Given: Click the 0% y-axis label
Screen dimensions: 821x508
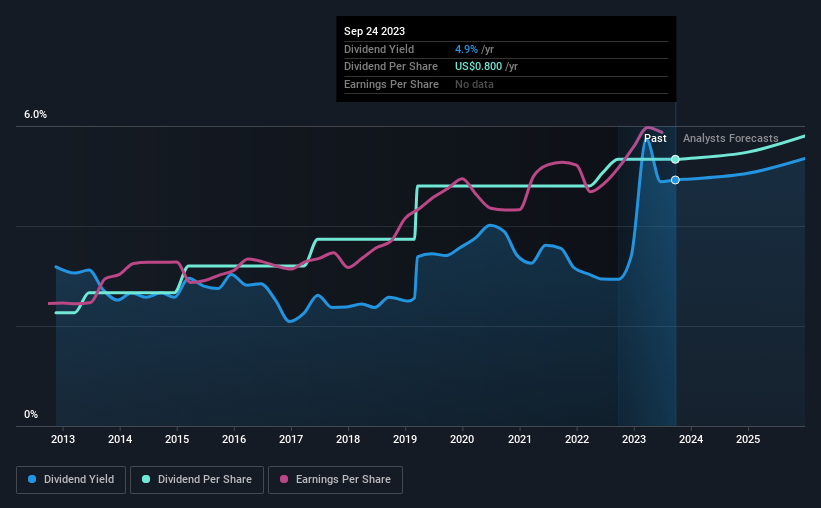Looking at the screenshot, I should click(31, 414).
